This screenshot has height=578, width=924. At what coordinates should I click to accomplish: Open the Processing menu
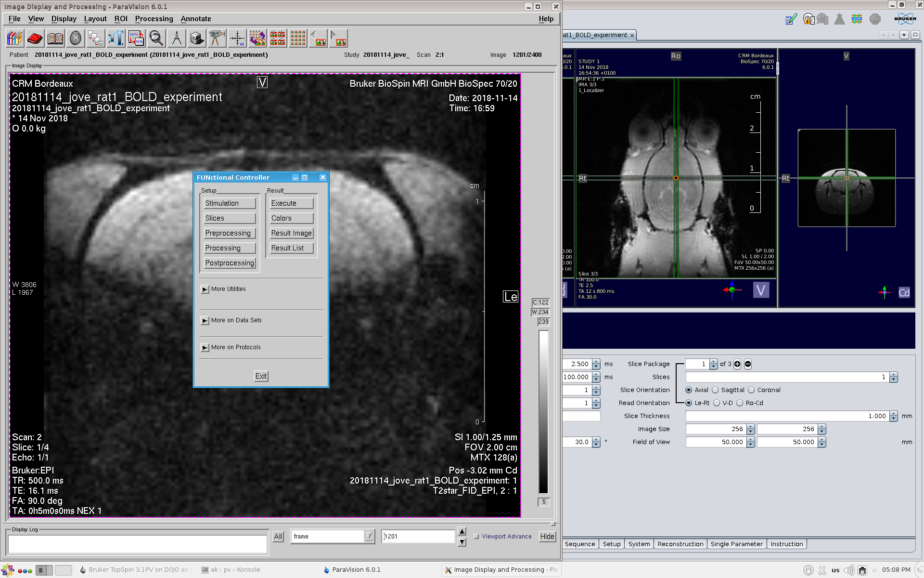pos(154,19)
